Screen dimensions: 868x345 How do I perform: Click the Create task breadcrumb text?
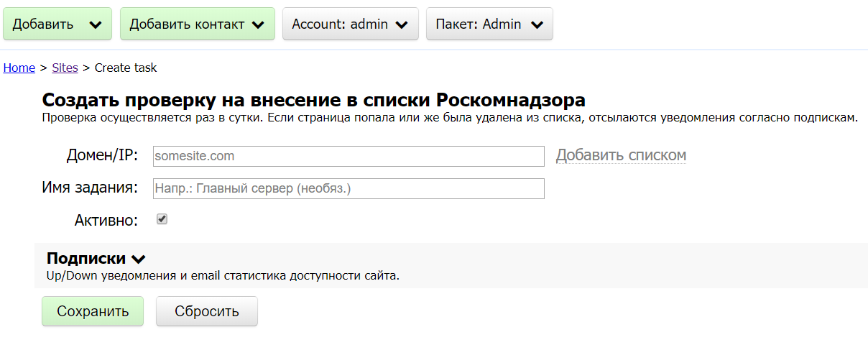click(126, 68)
